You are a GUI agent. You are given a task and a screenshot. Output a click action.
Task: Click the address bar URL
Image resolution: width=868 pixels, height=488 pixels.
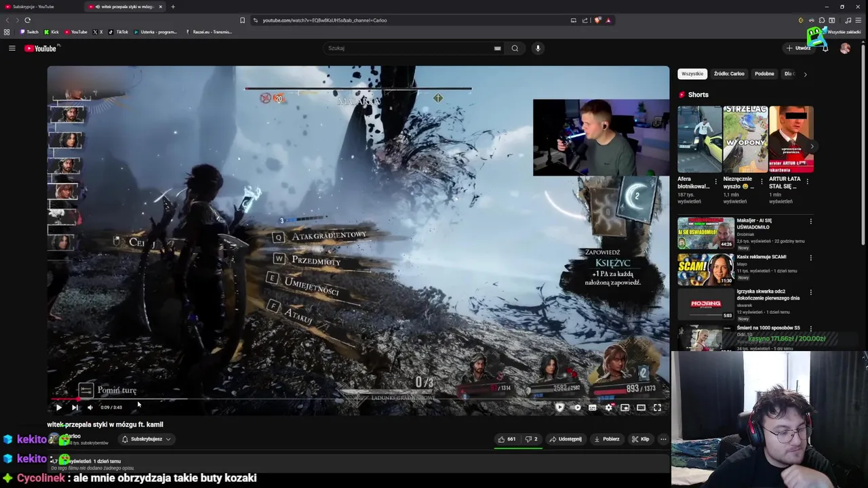(325, 20)
